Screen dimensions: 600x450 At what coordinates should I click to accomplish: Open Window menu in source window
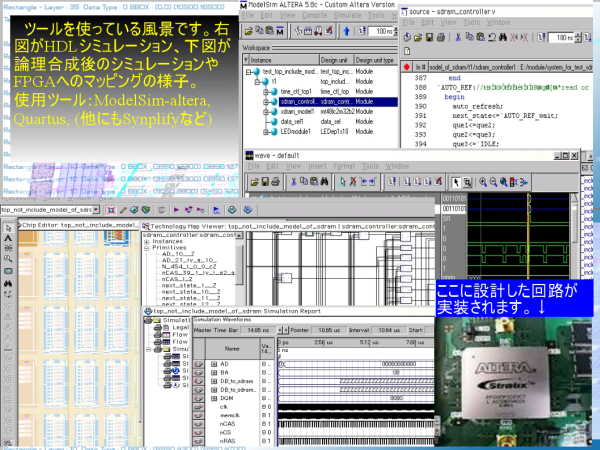(498, 23)
